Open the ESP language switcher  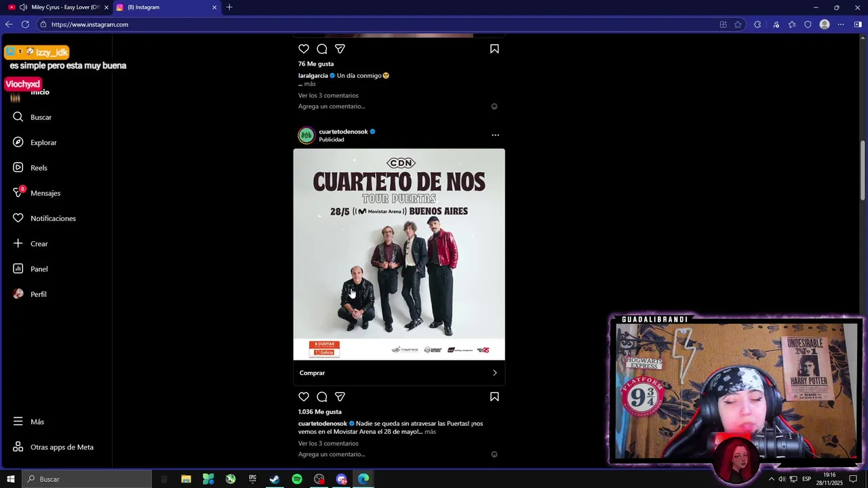coord(806,479)
